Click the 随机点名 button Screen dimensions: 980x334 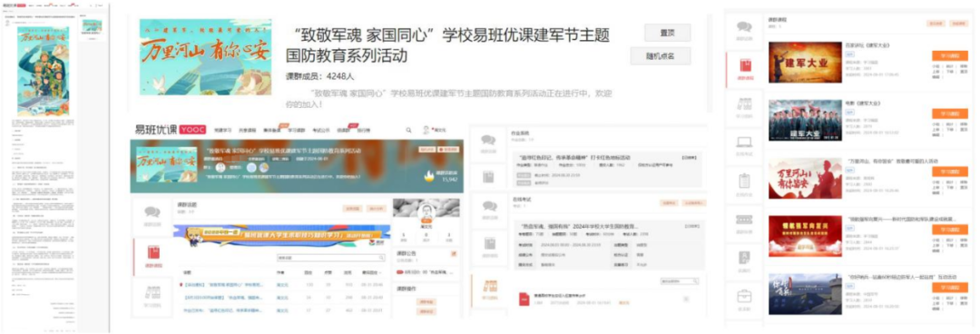(x=661, y=55)
